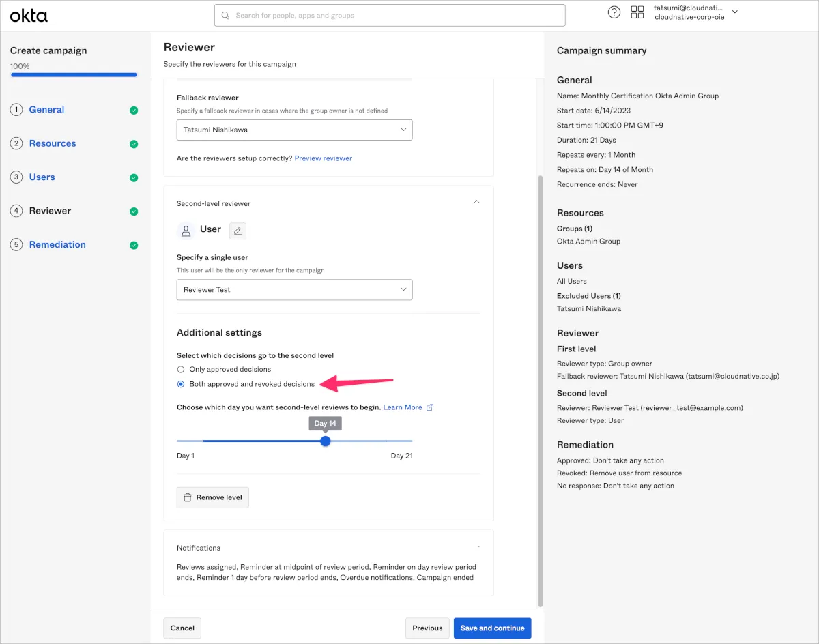Click the external link icon after Learn More
This screenshot has width=819, height=644.
tap(430, 407)
